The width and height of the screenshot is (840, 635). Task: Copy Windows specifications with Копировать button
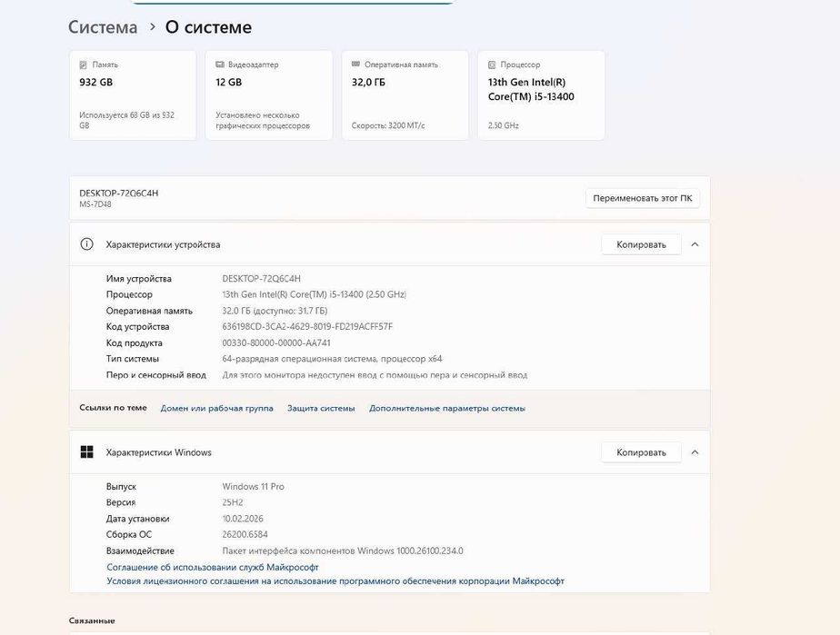click(641, 452)
